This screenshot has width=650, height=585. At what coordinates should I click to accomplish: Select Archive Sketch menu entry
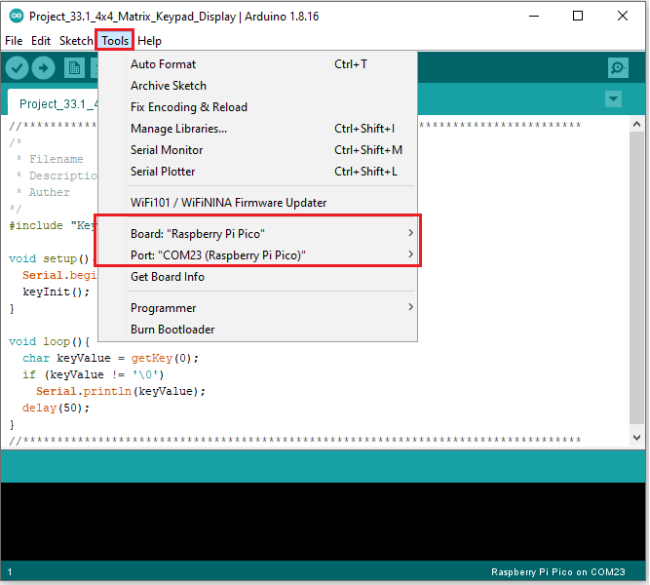pos(257,86)
